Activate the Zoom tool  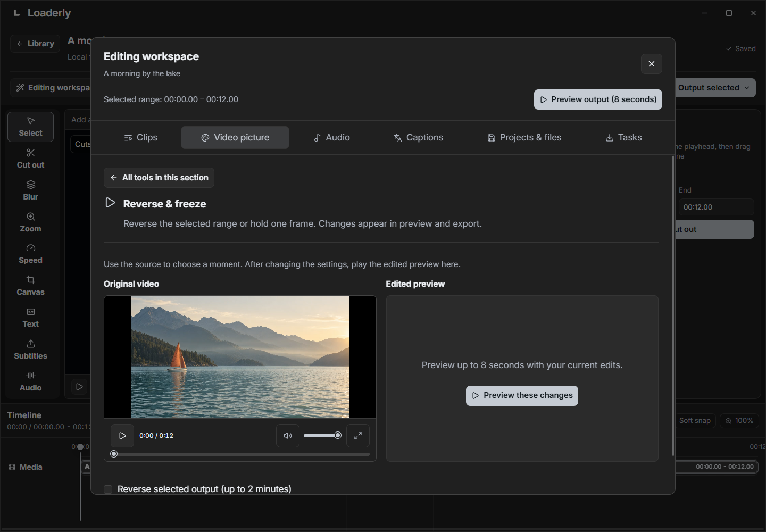(30, 222)
